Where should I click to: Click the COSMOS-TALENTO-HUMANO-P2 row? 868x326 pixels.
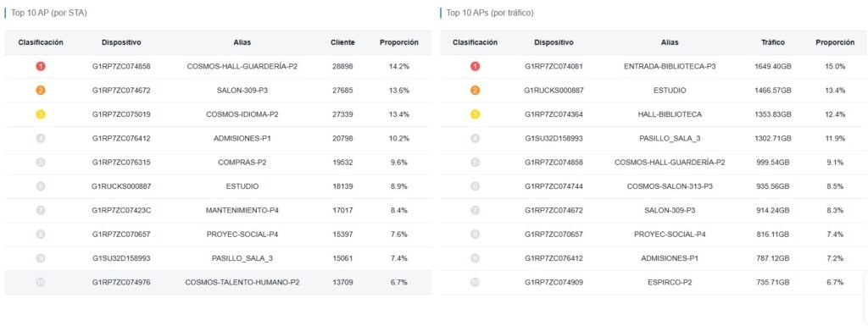click(x=218, y=282)
